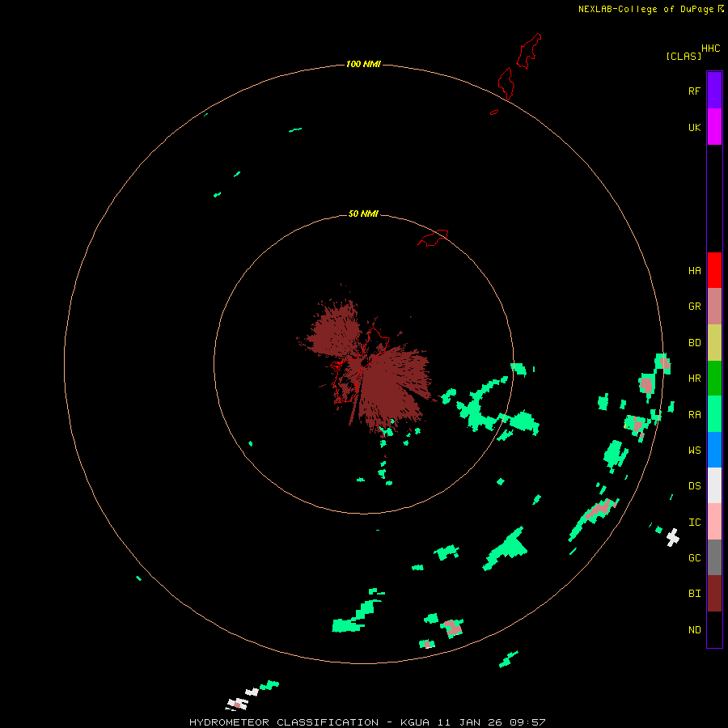Click the 100 NMI range ring label
Viewport: 728px width, 728px height.
click(x=363, y=64)
